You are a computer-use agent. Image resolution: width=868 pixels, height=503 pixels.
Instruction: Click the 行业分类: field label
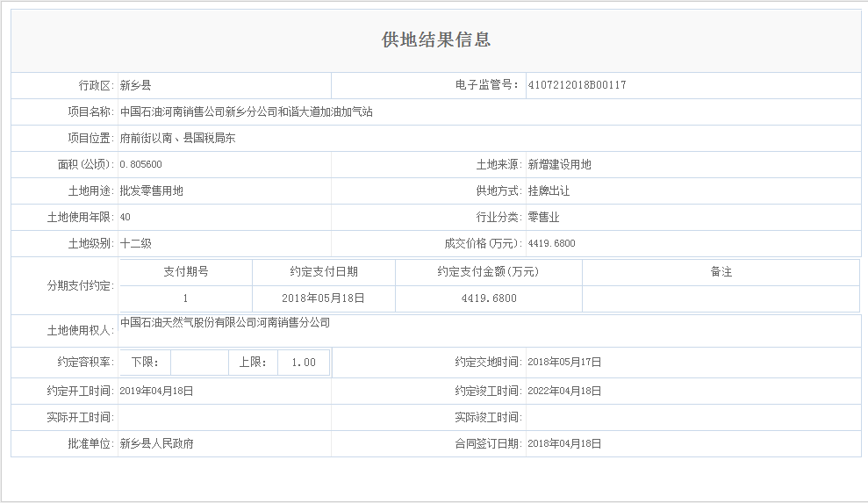pos(499,217)
